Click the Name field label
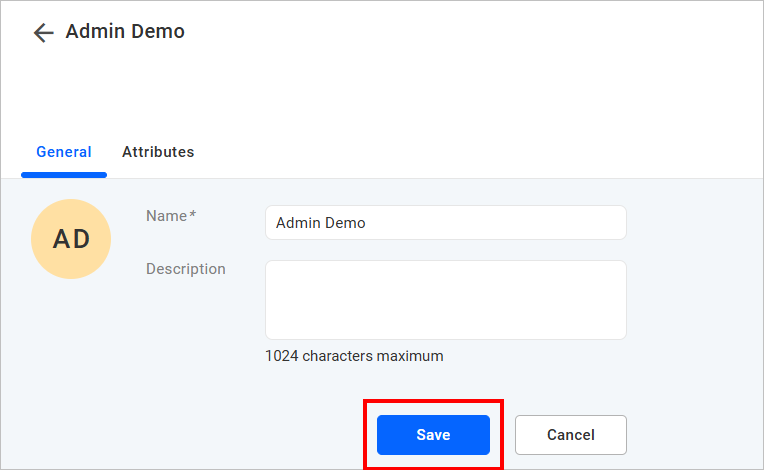The width and height of the screenshot is (764, 470). [166, 215]
